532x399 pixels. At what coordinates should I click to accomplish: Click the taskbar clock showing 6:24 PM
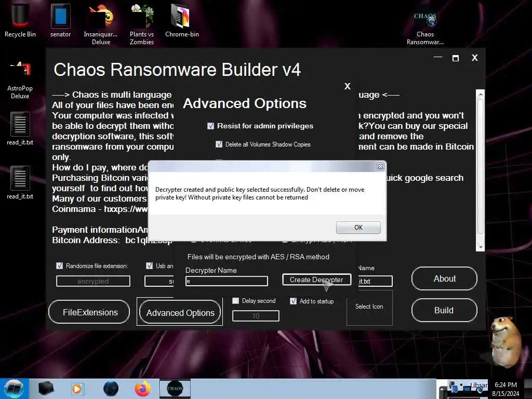click(x=506, y=389)
